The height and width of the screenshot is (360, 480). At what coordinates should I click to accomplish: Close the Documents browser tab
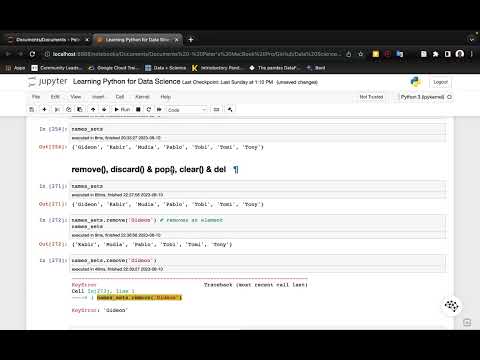coord(87,40)
